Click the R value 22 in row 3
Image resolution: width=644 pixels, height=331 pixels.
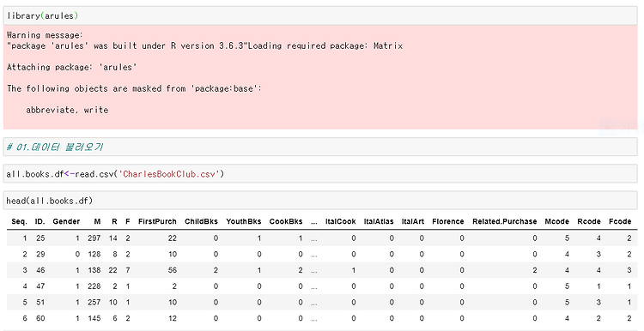(113, 270)
